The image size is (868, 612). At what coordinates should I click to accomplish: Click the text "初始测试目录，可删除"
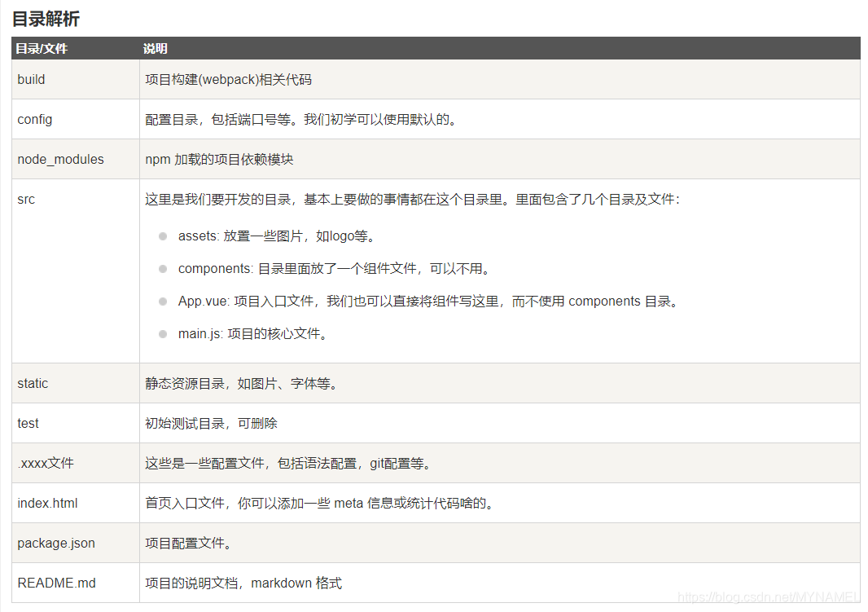pyautogui.click(x=211, y=424)
